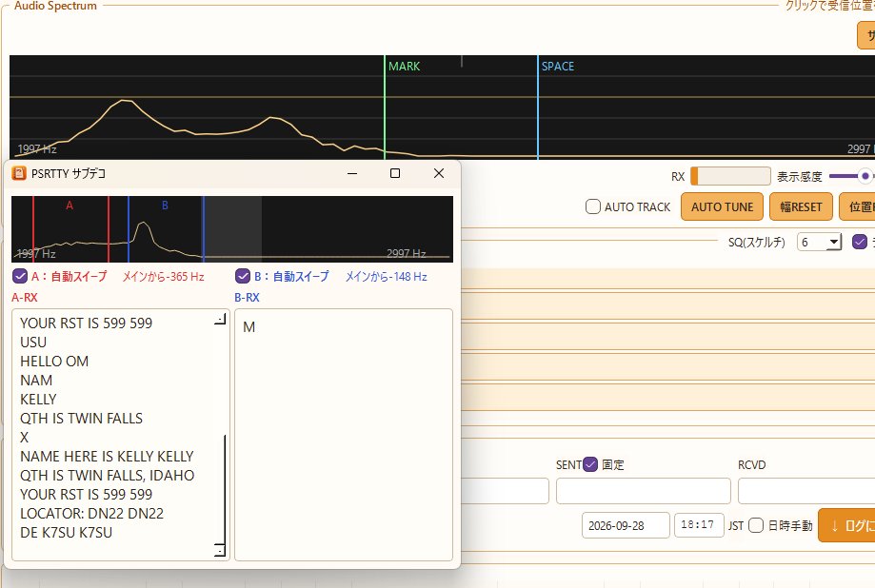
Task: Click the SPACE frequency line in spectrum
Action: 538,108
